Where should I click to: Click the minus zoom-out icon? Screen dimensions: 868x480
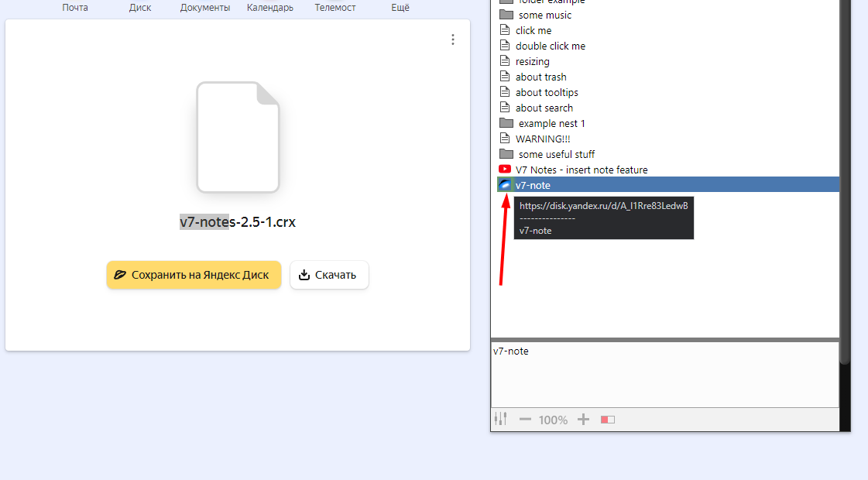pos(525,419)
